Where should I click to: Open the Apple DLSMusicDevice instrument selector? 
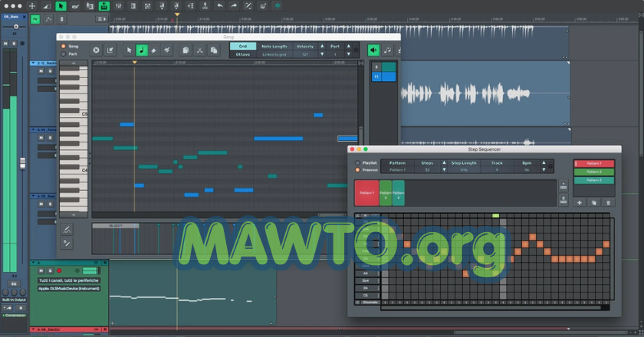(69, 289)
